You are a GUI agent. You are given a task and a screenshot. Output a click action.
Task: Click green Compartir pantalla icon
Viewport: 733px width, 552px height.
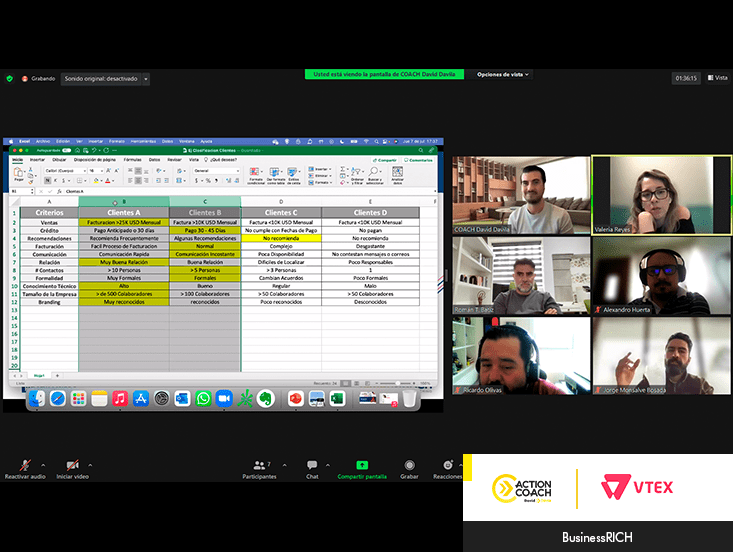(362, 465)
